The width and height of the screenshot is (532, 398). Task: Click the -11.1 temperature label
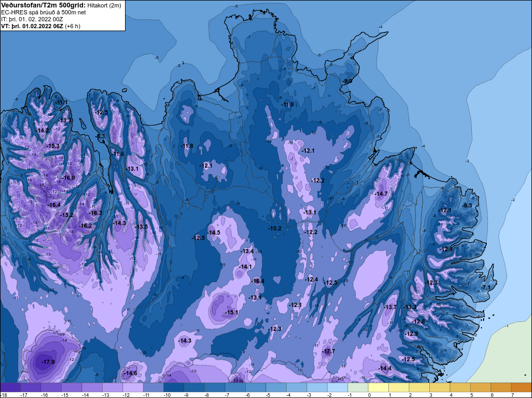[x=61, y=103]
